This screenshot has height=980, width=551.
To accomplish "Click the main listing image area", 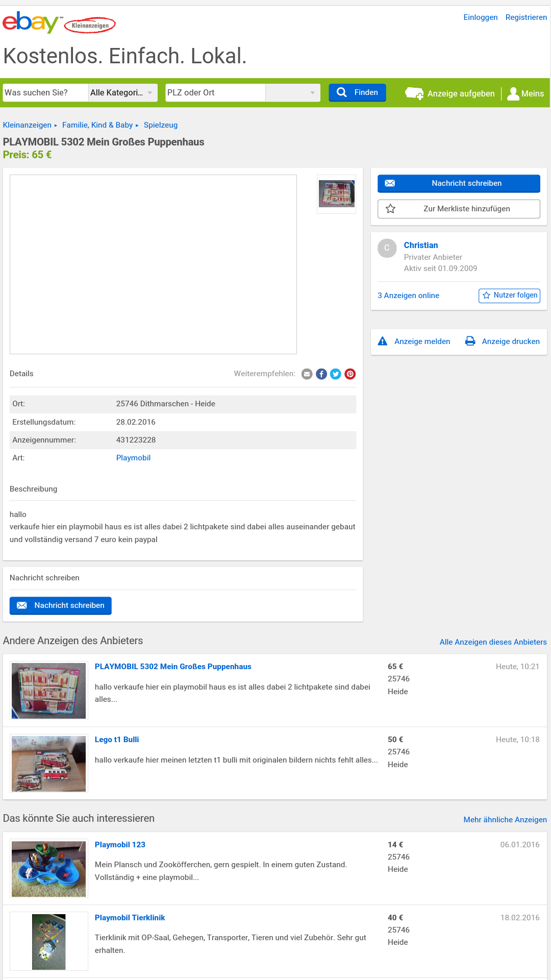I will coord(153,264).
